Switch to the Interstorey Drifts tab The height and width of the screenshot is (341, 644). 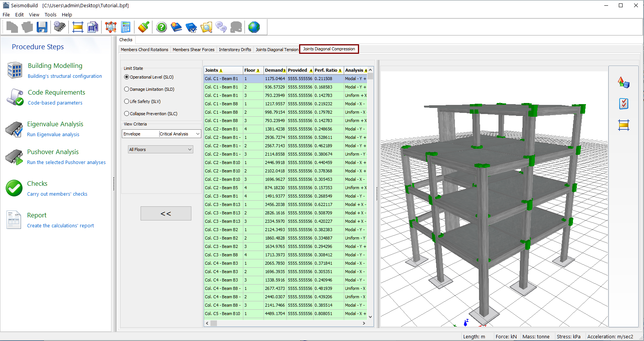pyautogui.click(x=235, y=50)
